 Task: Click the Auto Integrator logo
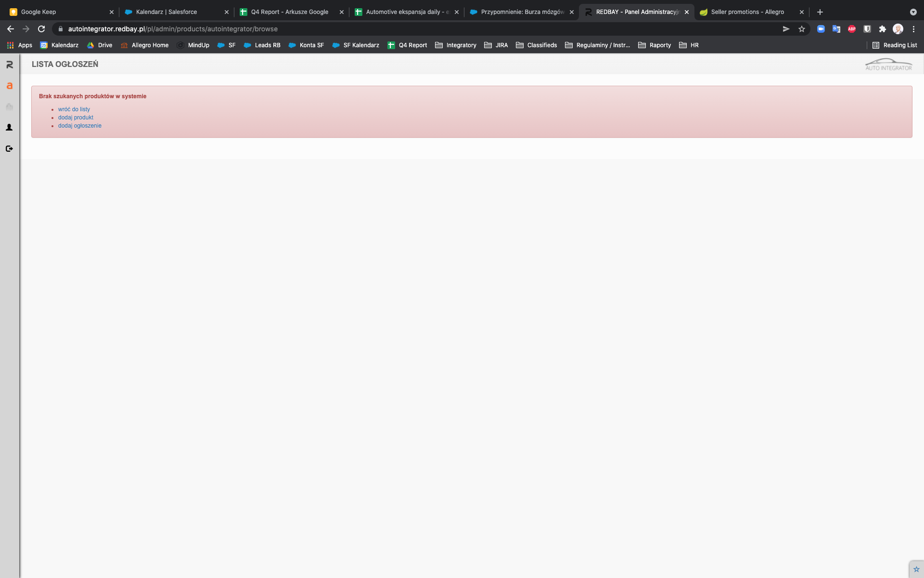888,65
